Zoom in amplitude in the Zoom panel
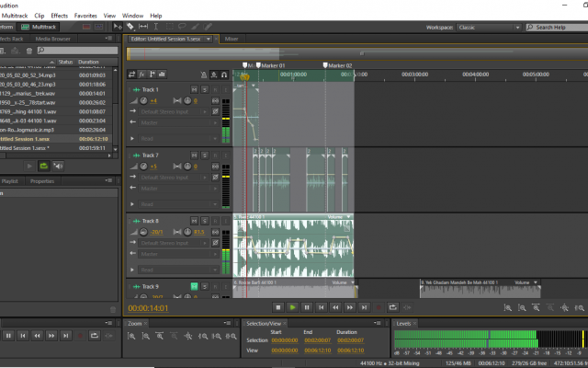Screen dimensions: 588x368 131,337
